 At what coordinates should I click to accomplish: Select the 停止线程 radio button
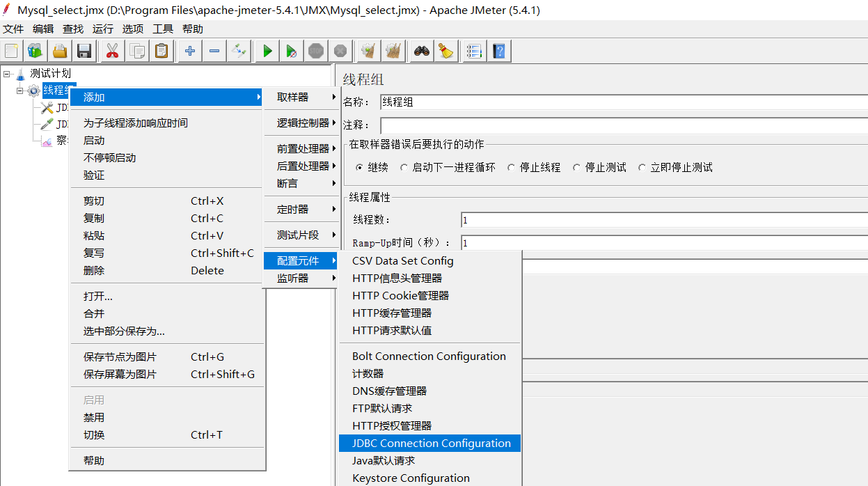tap(512, 167)
